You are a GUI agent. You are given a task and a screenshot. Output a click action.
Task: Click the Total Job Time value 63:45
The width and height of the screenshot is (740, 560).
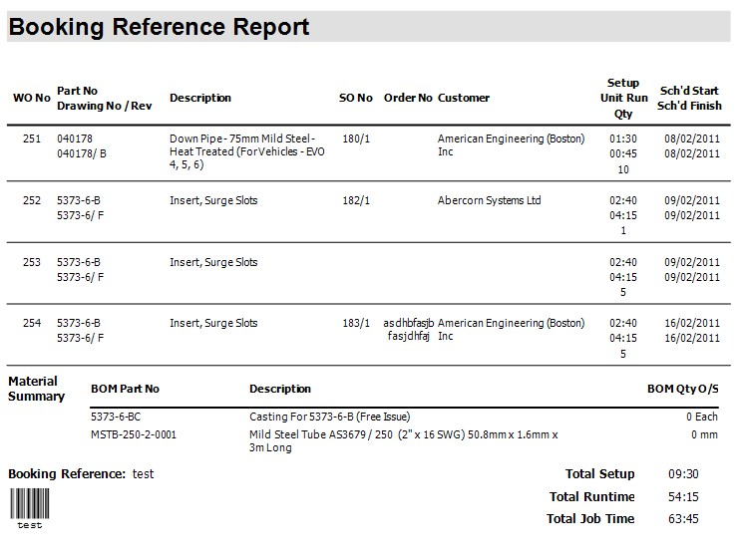tap(683, 519)
